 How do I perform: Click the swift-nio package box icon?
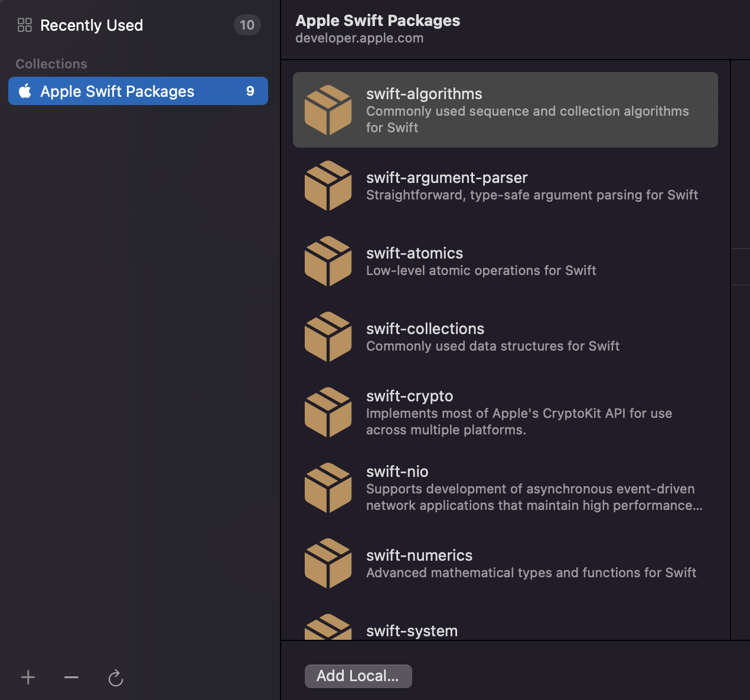pyautogui.click(x=328, y=488)
